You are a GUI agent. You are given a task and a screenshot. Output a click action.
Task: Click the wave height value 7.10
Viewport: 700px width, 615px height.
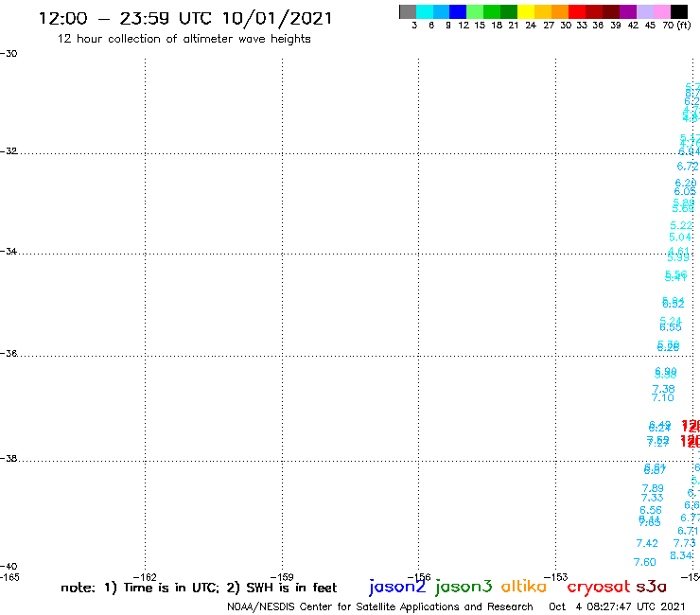coord(662,398)
